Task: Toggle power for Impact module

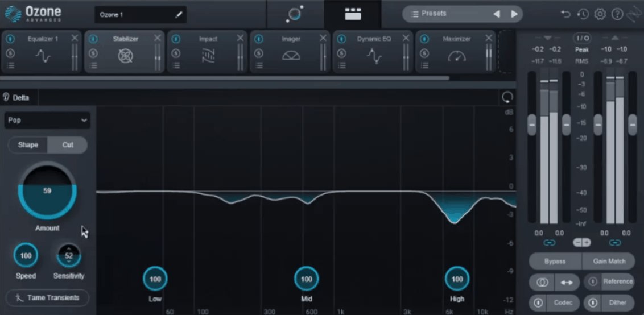Action: pos(176,39)
